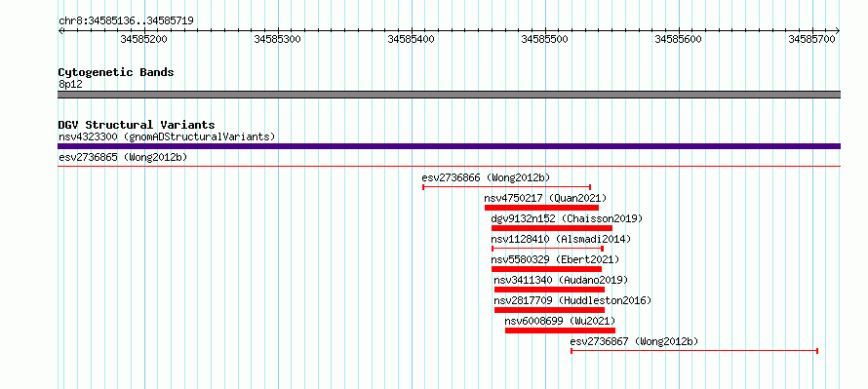The height and width of the screenshot is (389, 868).
Task: Click ruler position label 34585300
Action: click(277, 39)
